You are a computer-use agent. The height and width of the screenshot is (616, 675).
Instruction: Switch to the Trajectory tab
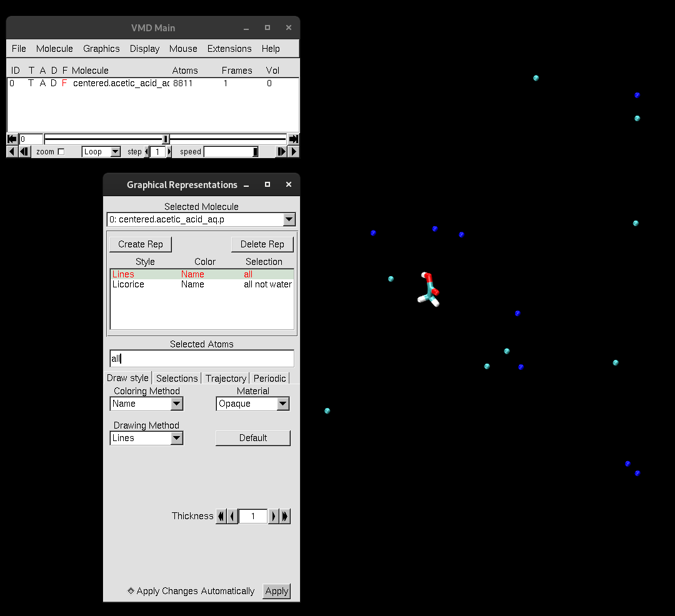tap(225, 378)
